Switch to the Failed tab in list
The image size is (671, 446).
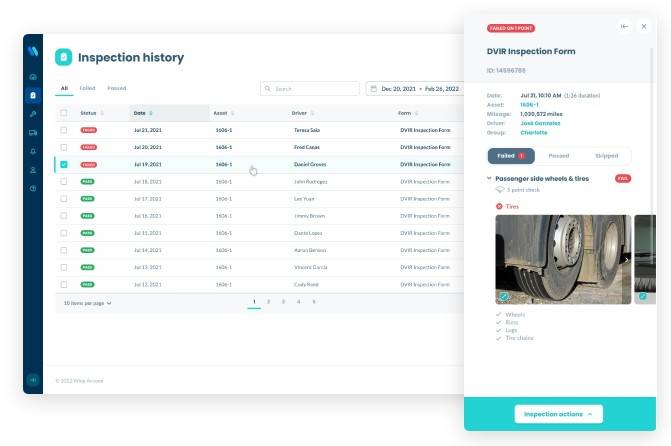(88, 88)
